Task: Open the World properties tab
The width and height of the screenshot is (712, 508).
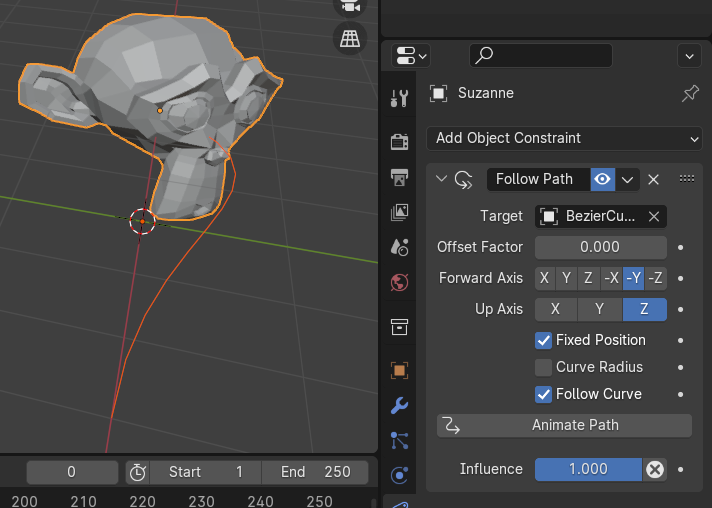Action: (x=399, y=282)
